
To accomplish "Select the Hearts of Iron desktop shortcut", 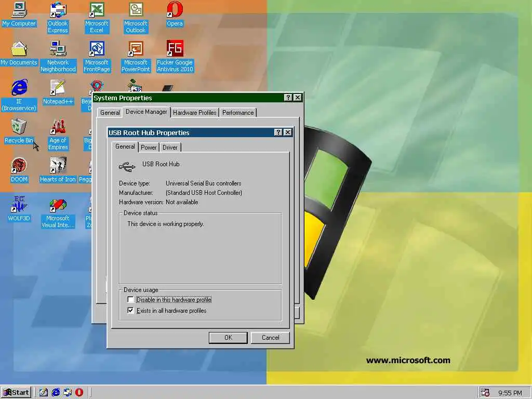I will (58, 170).
